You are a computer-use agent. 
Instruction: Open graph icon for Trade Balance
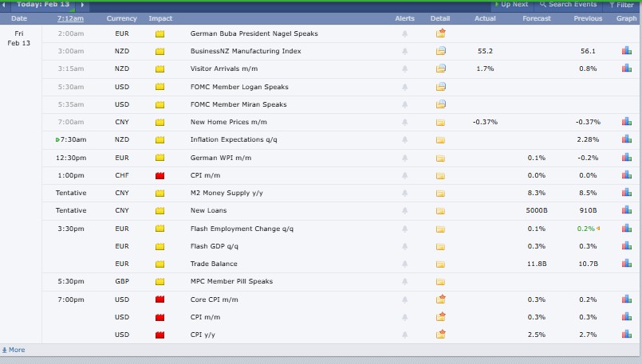pyautogui.click(x=626, y=264)
